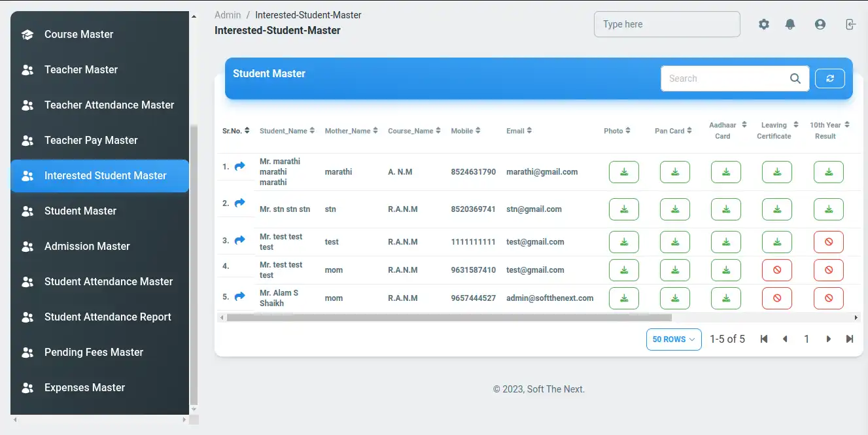This screenshot has height=435, width=868.
Task: Click the Admin breadcrumb link
Action: point(228,15)
